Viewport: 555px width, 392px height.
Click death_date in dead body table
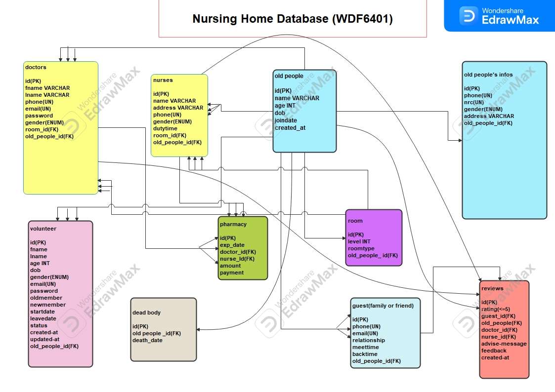[147, 340]
